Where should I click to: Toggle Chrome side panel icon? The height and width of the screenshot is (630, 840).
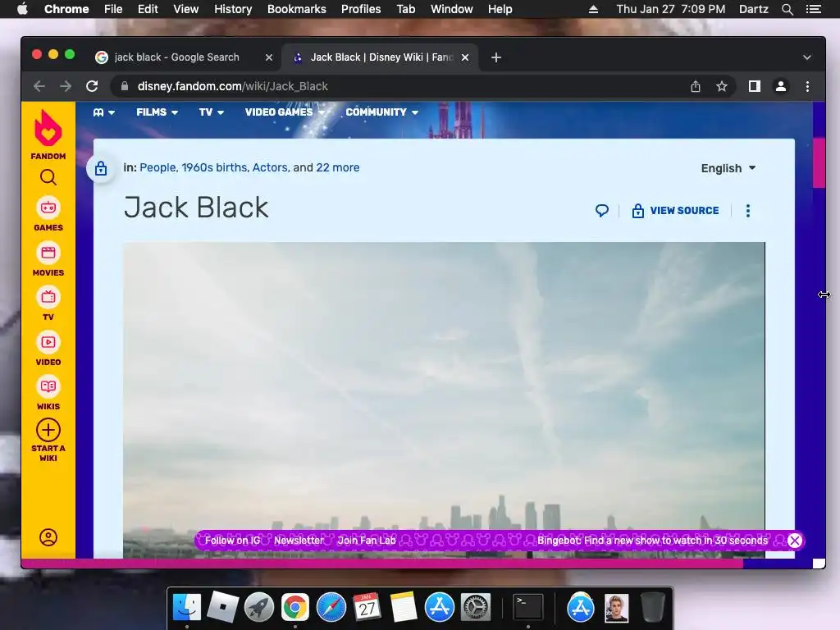point(755,86)
